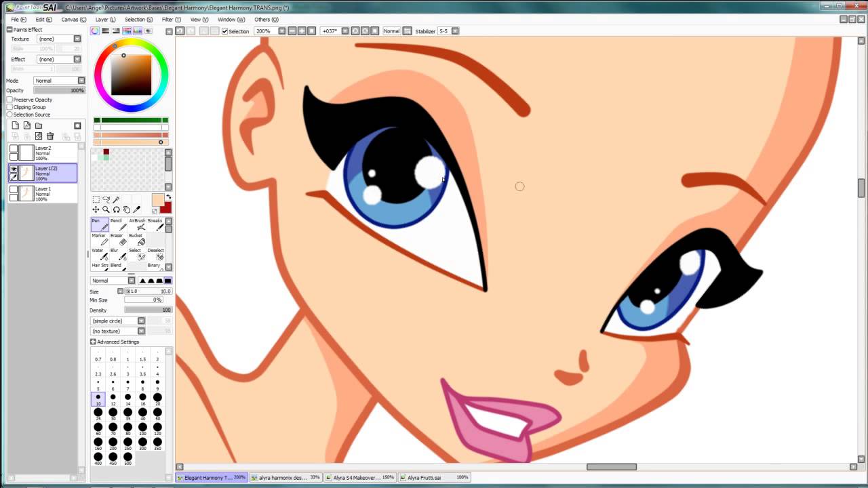Create a new linework layer
Viewport: 868px width, 488px height.
(x=26, y=125)
